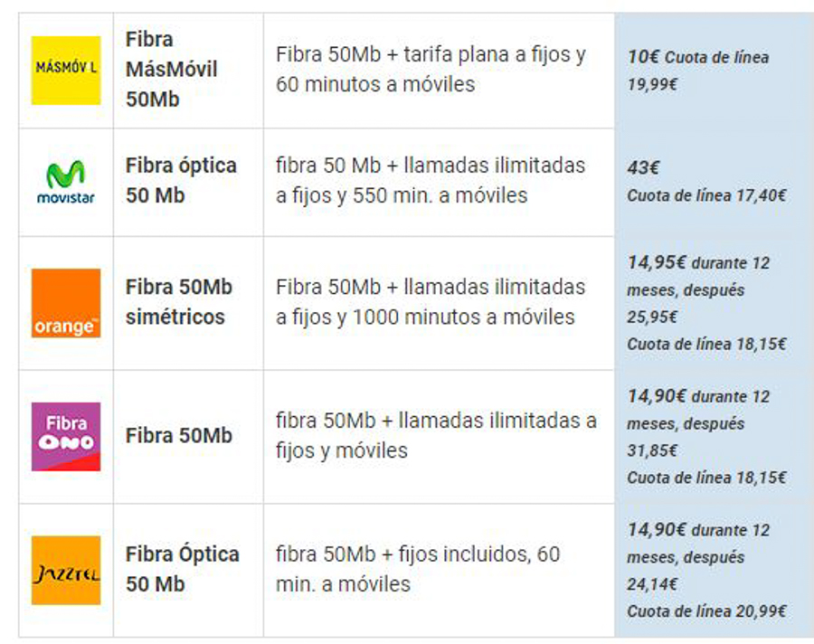814x644 pixels.
Task: Select the Fibra 50Mb simétricos plan title
Action: point(178,302)
